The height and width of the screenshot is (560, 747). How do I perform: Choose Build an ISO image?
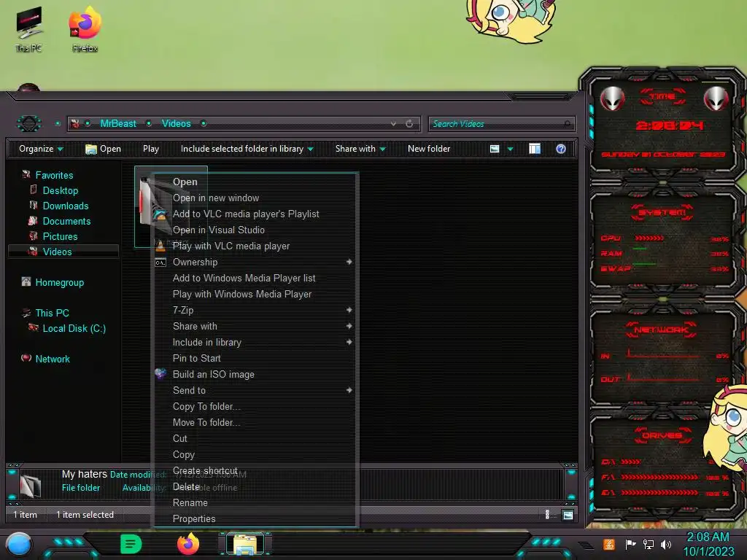(255, 374)
